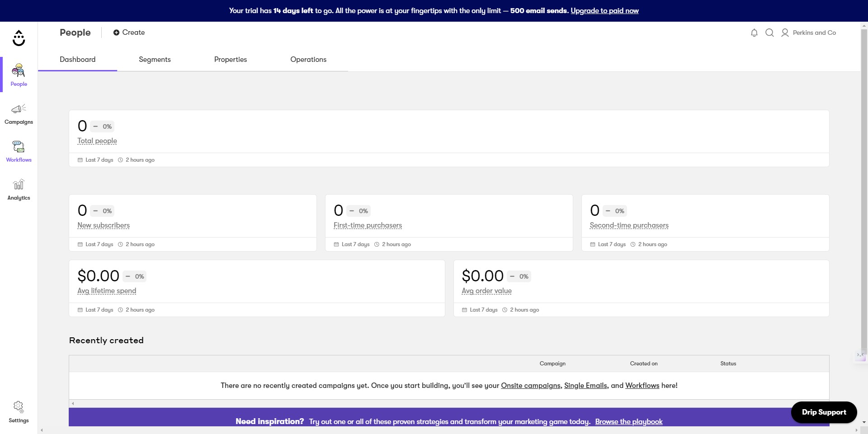Open the Drip Support chat button

(824, 412)
